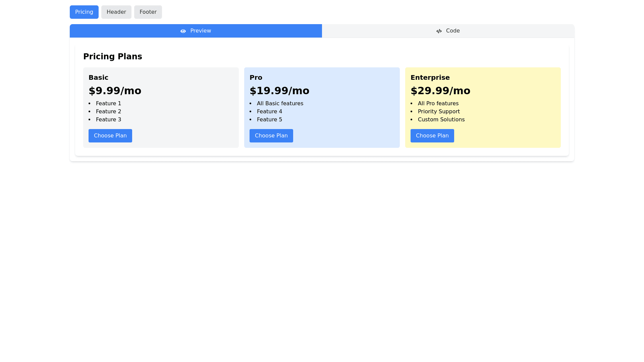
Task: Click the $9.99/mo price text
Action: 115,91
